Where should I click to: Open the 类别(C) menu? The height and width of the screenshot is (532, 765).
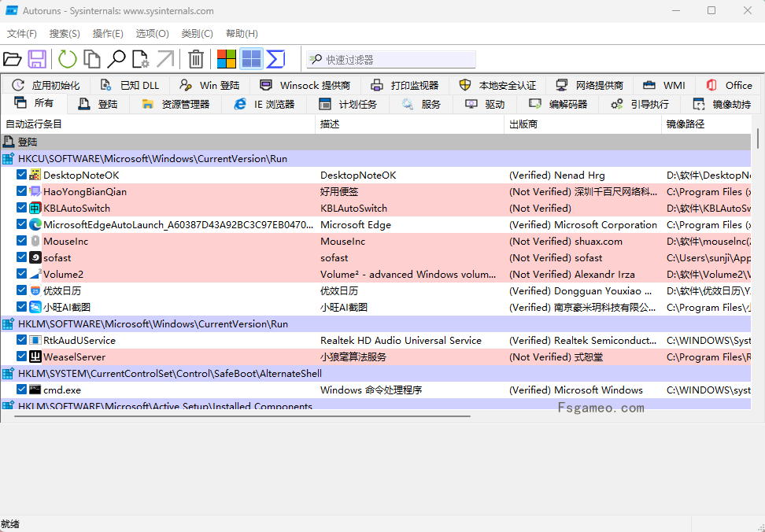click(x=197, y=34)
